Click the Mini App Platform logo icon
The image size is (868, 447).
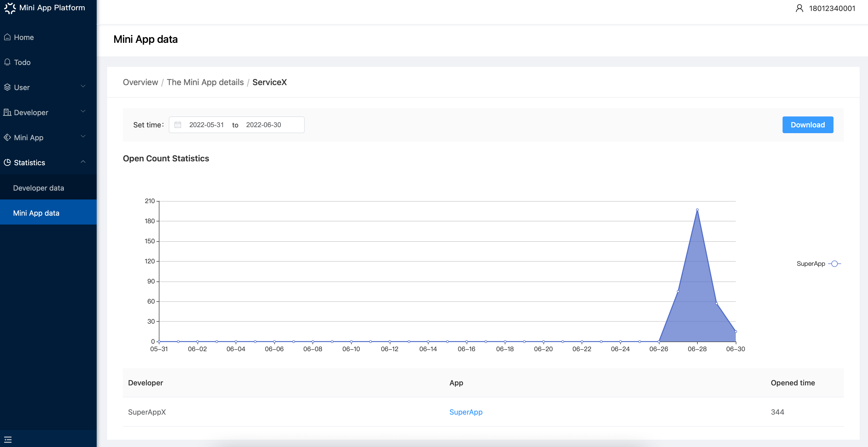10,8
